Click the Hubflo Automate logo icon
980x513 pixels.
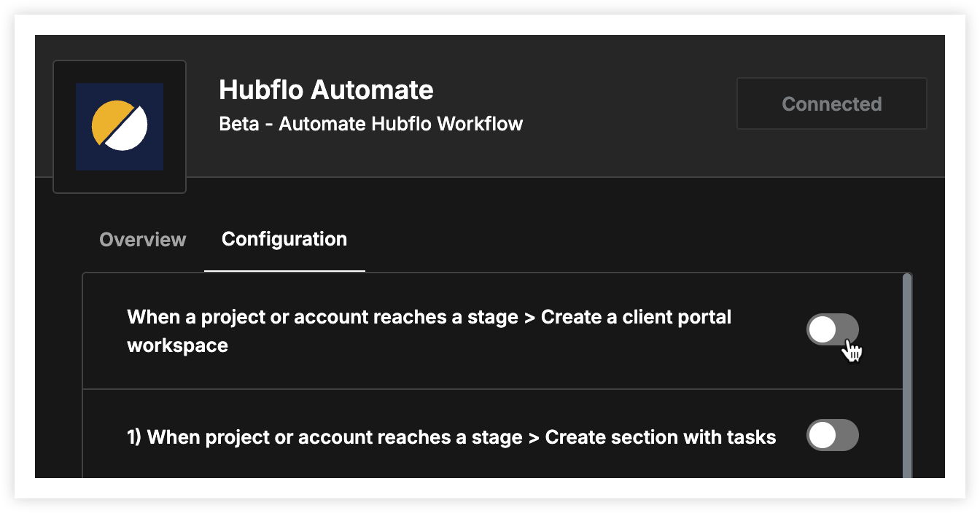coord(120,127)
